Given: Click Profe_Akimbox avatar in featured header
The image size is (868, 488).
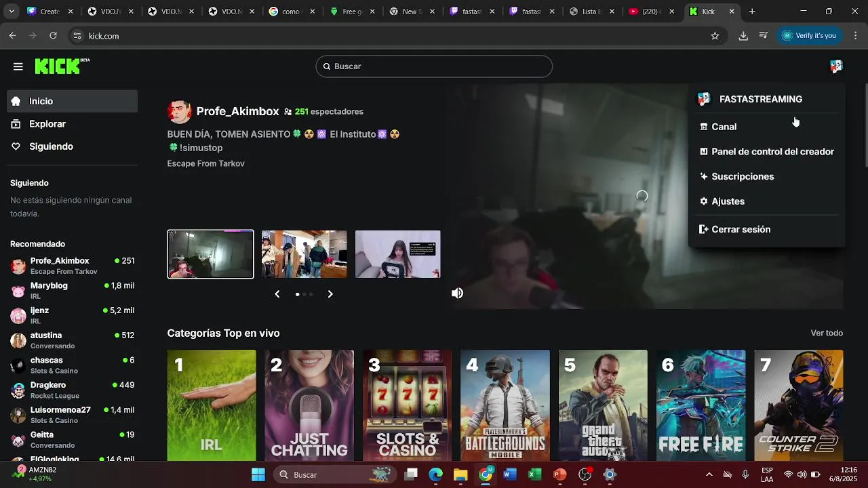Looking at the screenshot, I should [179, 111].
